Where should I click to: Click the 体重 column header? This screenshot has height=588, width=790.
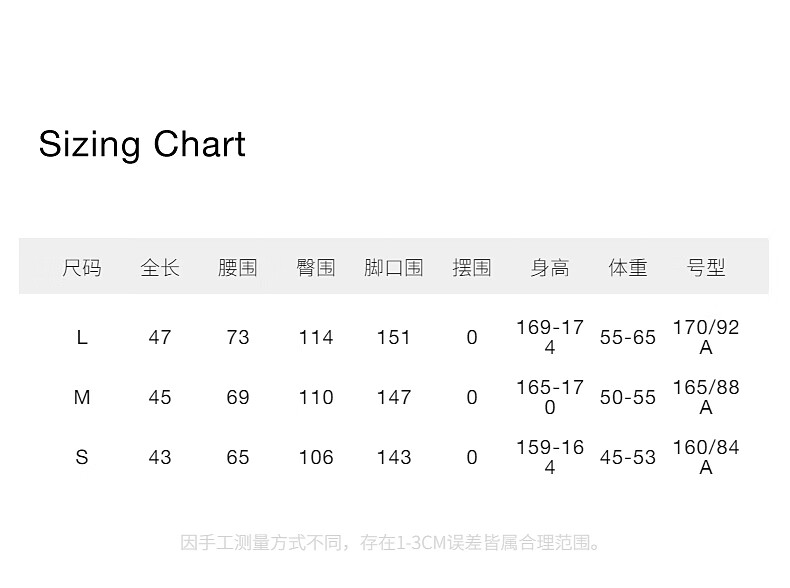(x=628, y=267)
